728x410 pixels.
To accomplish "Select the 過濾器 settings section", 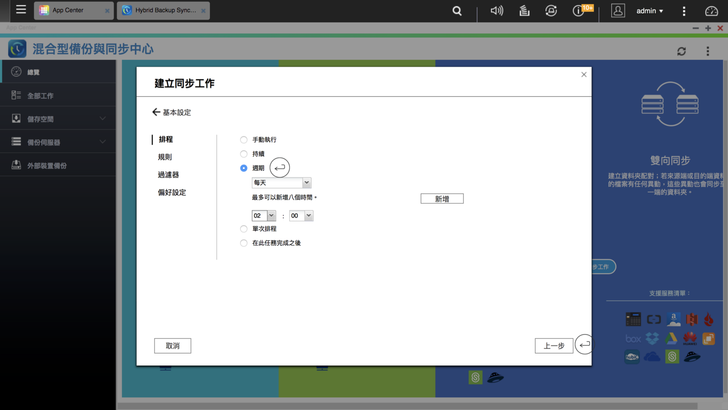I will pos(168,175).
